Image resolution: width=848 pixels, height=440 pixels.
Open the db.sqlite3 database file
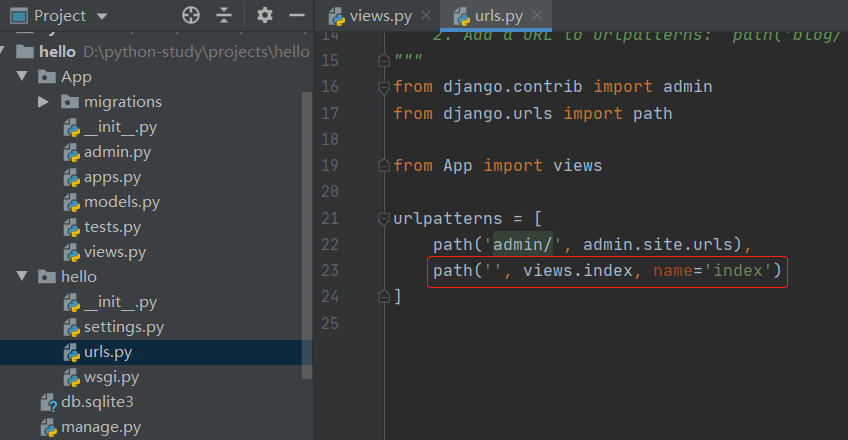click(96, 402)
